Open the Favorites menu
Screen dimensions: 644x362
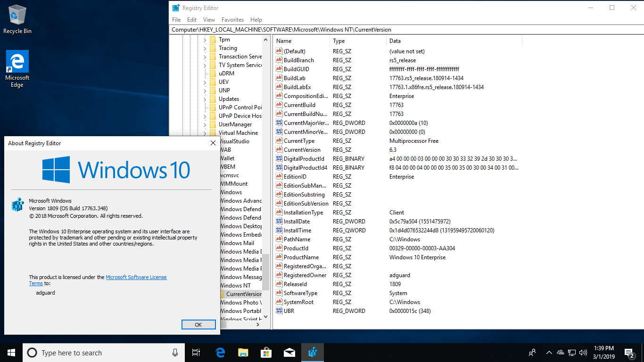coord(232,20)
